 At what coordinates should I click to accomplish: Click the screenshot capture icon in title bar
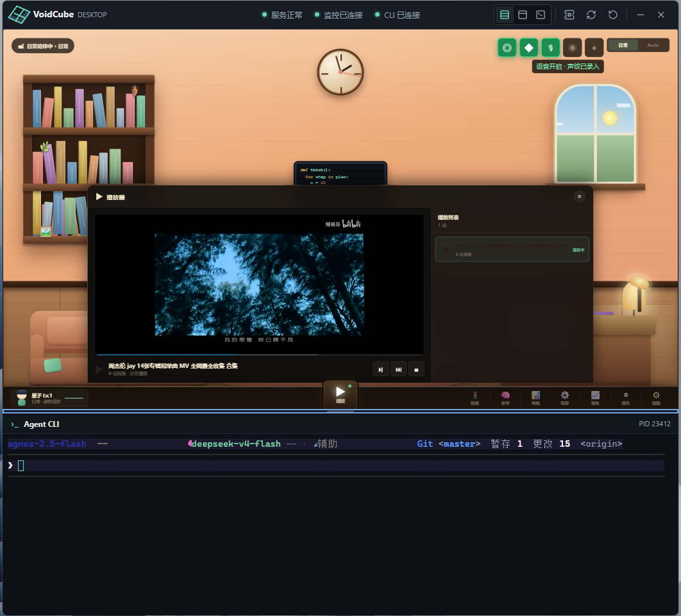(569, 15)
